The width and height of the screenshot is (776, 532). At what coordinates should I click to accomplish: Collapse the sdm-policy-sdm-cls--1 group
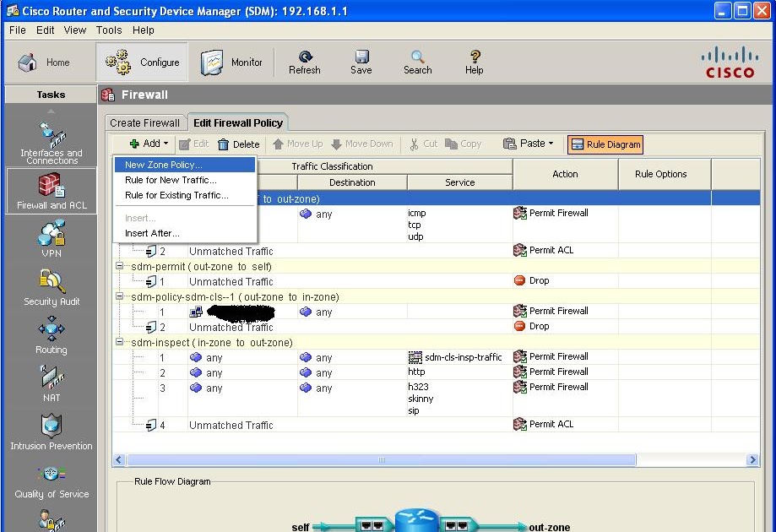pyautogui.click(x=119, y=296)
